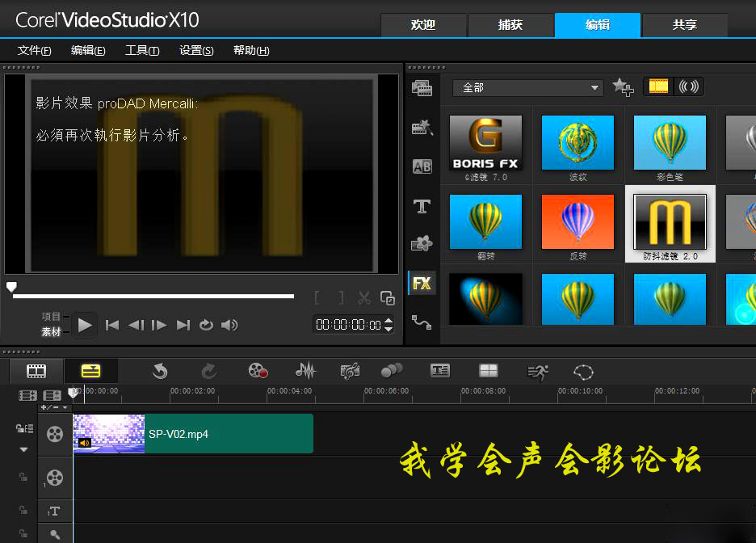The image size is (756, 543).
Task: Switch to the 欢迎 tab
Action: point(423,25)
